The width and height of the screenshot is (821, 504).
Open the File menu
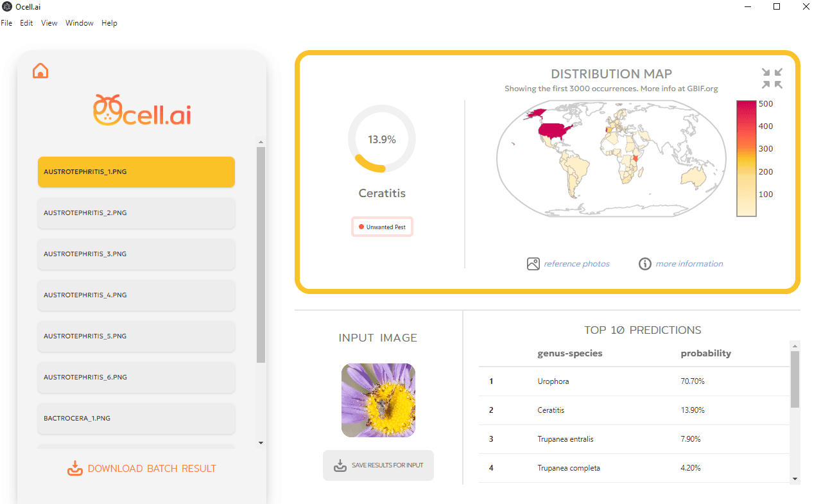(6, 23)
